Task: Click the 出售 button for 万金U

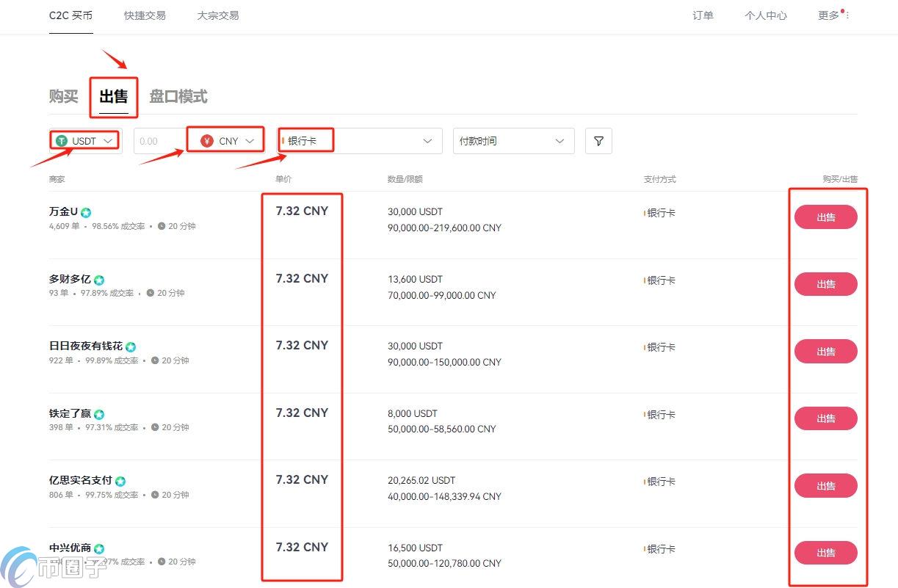Action: [825, 217]
